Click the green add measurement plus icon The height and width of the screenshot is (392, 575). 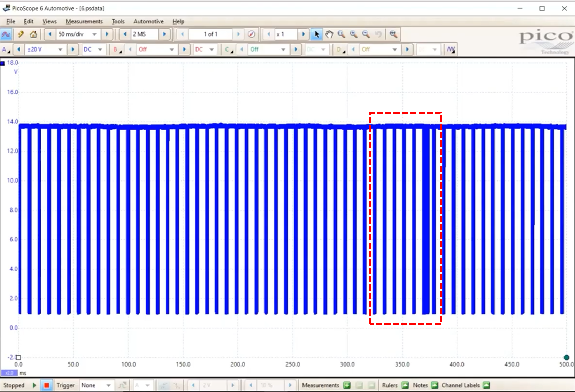coord(347,385)
